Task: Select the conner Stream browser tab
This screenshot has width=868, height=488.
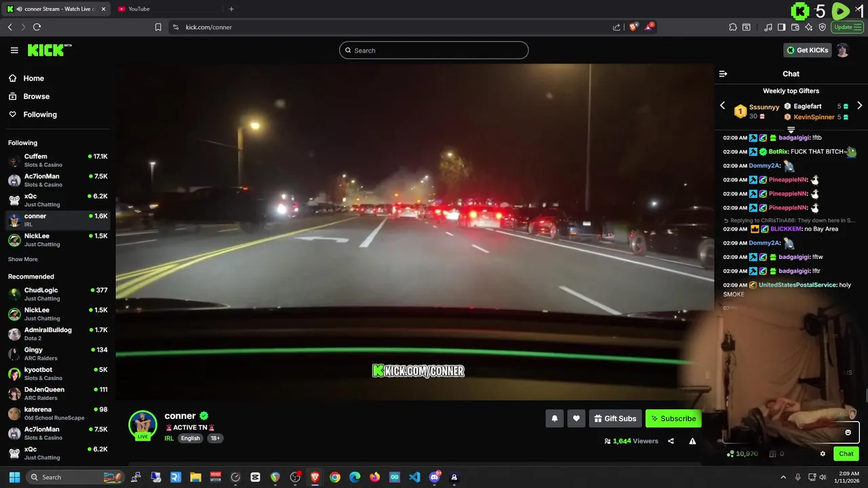Action: (x=57, y=9)
